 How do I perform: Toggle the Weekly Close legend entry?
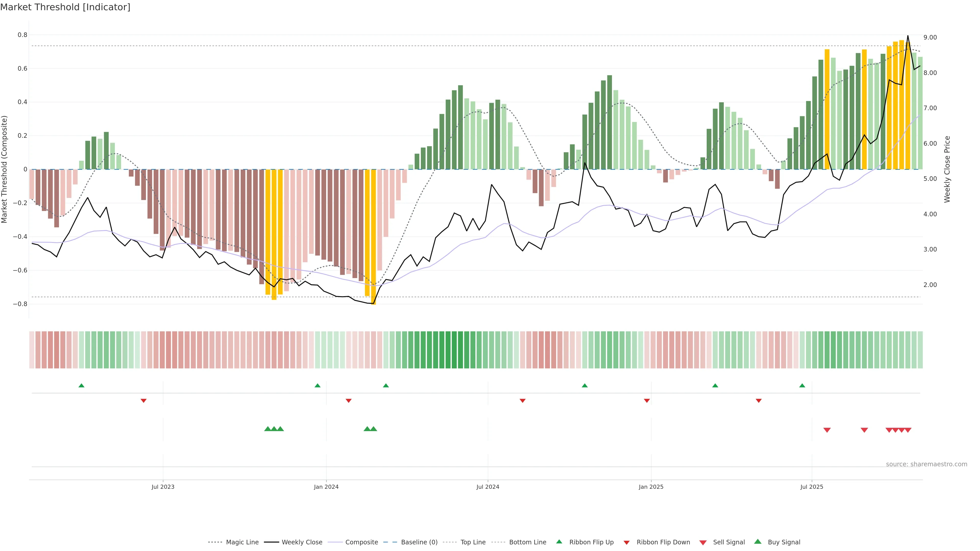[302, 542]
